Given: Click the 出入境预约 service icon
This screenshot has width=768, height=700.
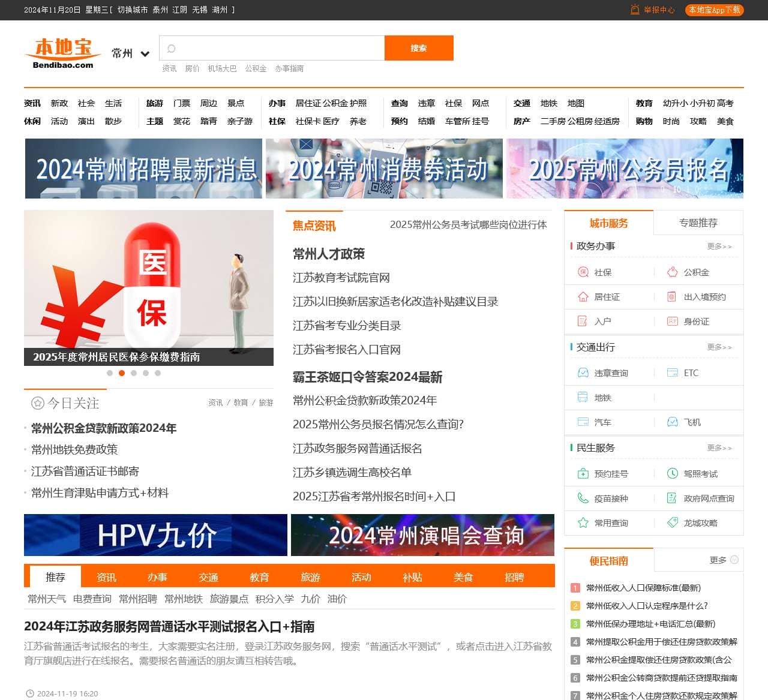Looking at the screenshot, I should click(671, 297).
